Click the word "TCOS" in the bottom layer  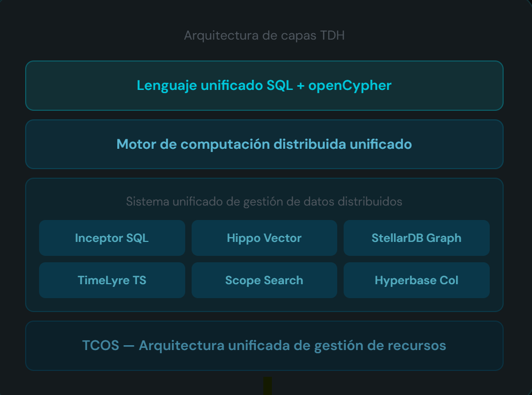pyautogui.click(x=101, y=346)
